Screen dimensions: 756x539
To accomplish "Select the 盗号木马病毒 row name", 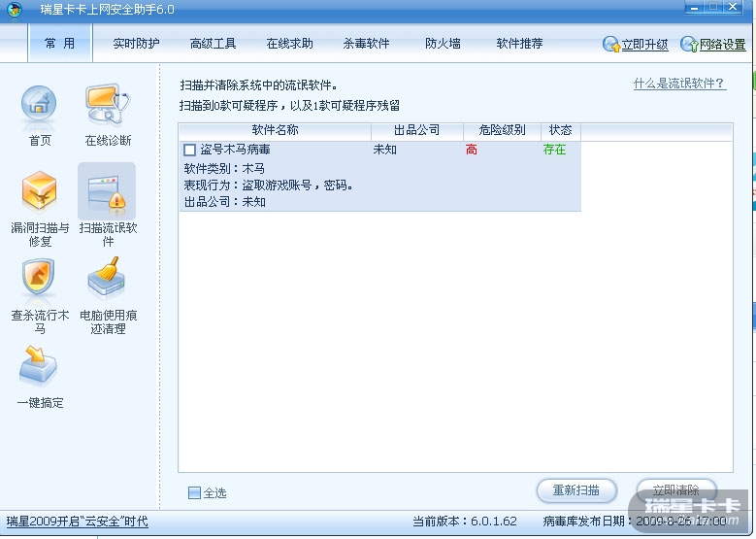I will click(x=235, y=150).
